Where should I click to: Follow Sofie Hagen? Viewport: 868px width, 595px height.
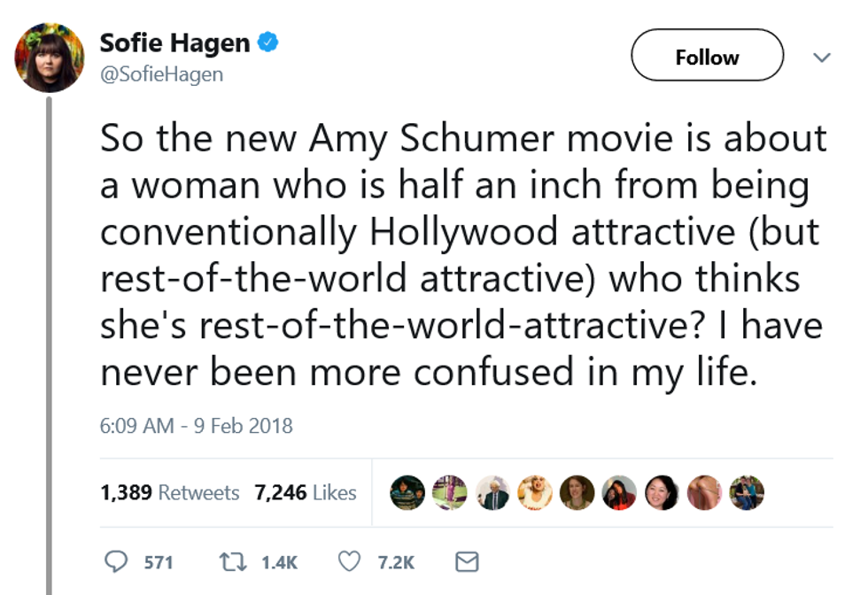click(x=707, y=56)
